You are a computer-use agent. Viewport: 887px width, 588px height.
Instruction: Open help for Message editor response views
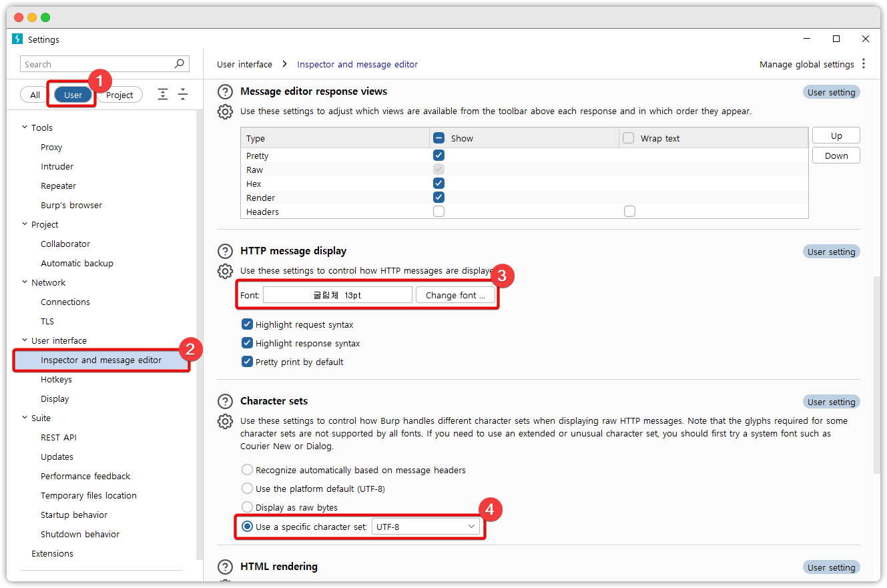pos(226,92)
